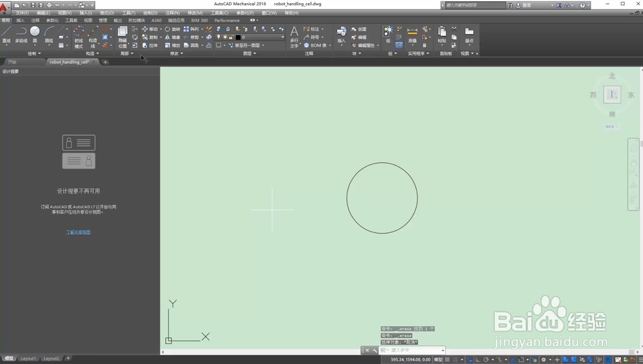The width and height of the screenshot is (643, 364).
Task: Select the 圆角 (Fillet) tool
Action: pos(191,45)
